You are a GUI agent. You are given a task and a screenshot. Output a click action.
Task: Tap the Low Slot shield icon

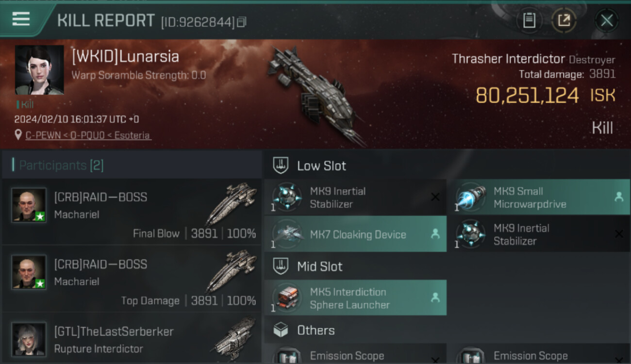pyautogui.click(x=281, y=165)
